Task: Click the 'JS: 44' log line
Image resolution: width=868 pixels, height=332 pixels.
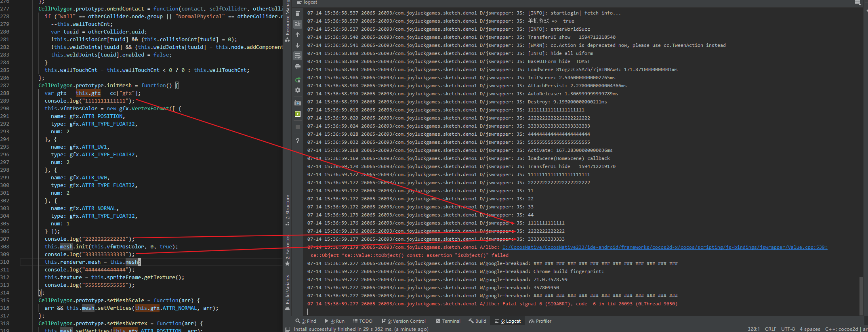Action: (x=420, y=215)
